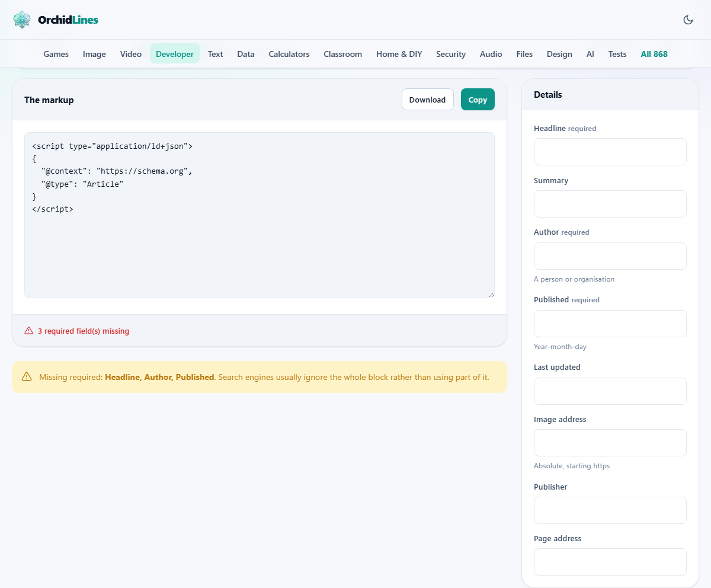Focus the Page address input field
This screenshot has width=711, height=588.
coord(610,562)
